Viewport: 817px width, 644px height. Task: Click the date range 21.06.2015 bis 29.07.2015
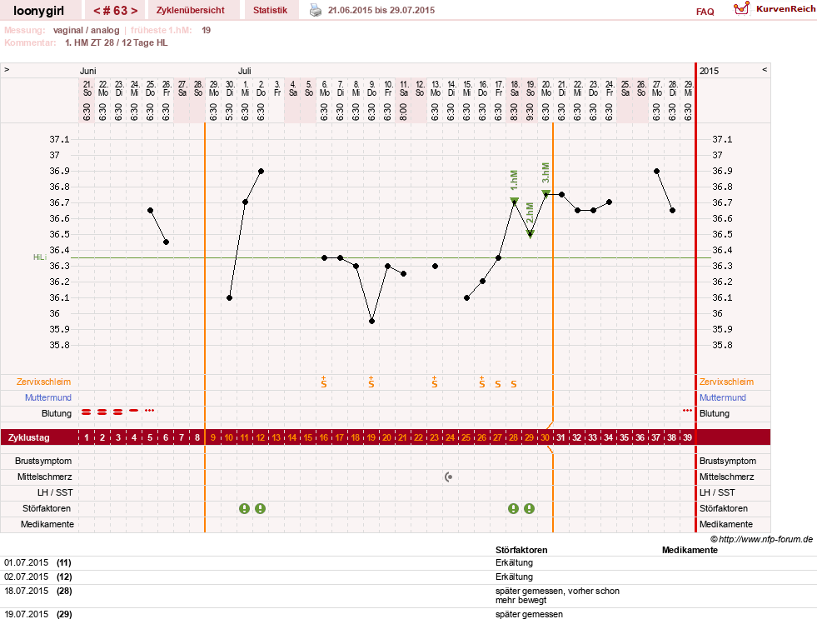(381, 10)
